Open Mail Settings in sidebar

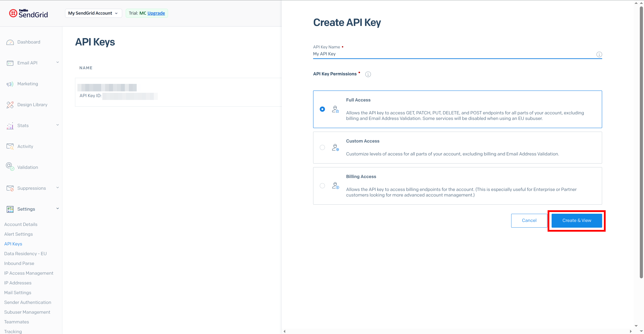tap(18, 293)
